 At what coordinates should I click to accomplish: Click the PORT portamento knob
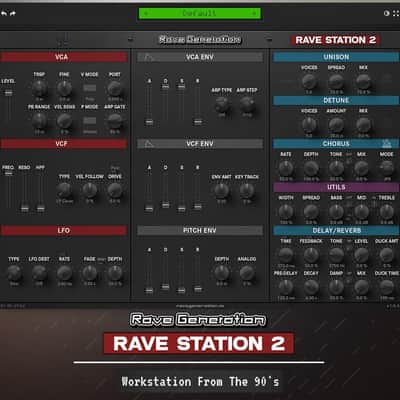click(x=115, y=88)
